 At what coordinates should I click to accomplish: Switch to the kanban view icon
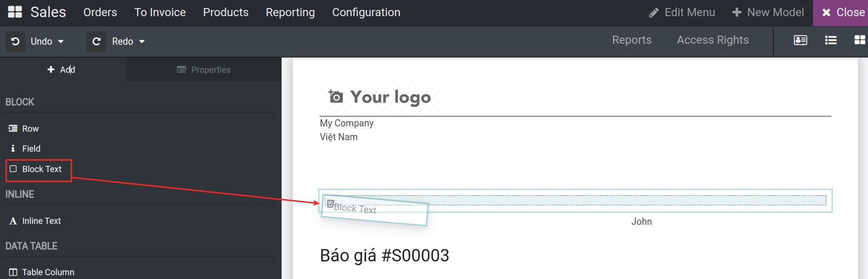click(x=860, y=40)
